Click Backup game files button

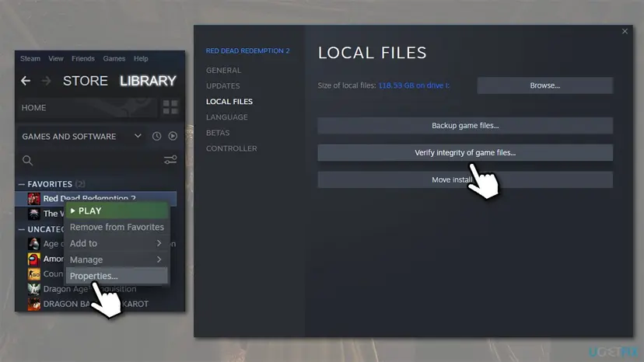coord(465,126)
